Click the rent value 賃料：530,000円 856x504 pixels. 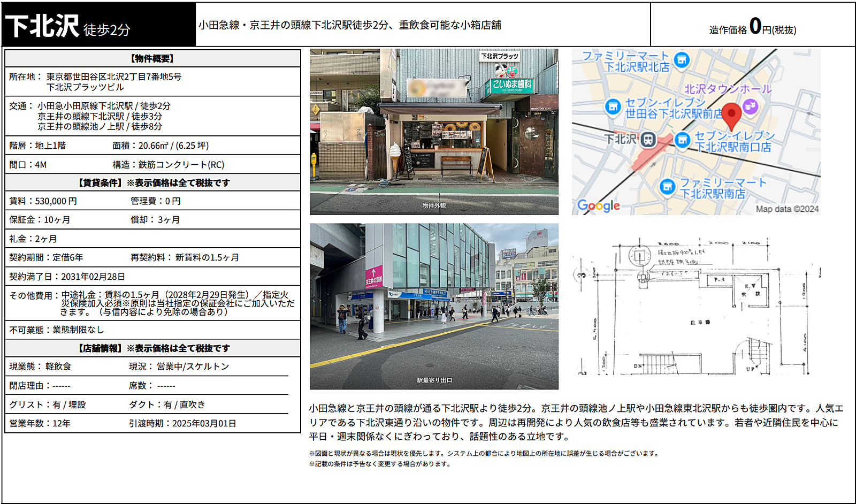(43, 201)
